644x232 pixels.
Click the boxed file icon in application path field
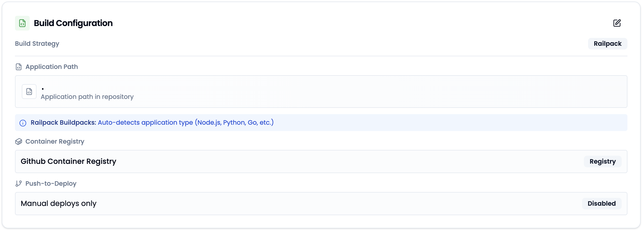29,92
